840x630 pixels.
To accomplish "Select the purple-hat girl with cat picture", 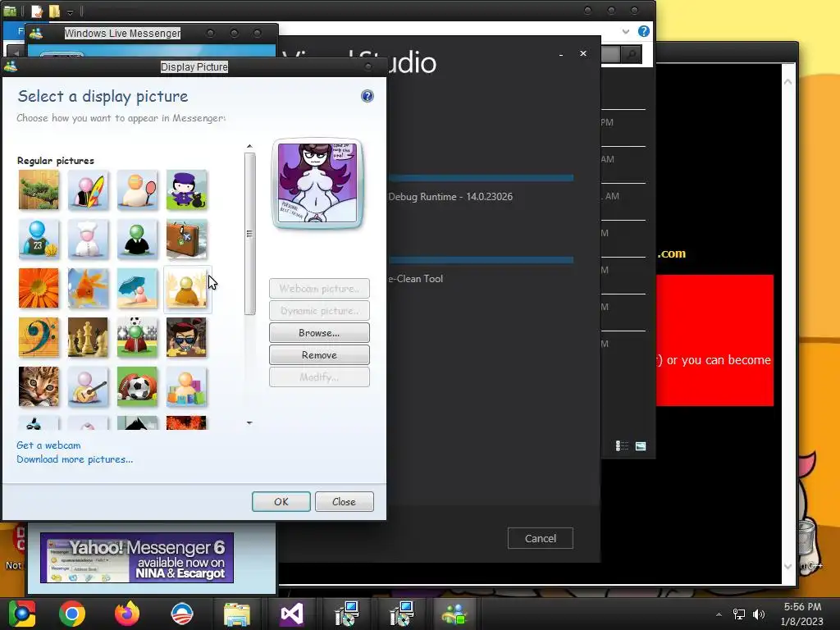I will (x=186, y=189).
